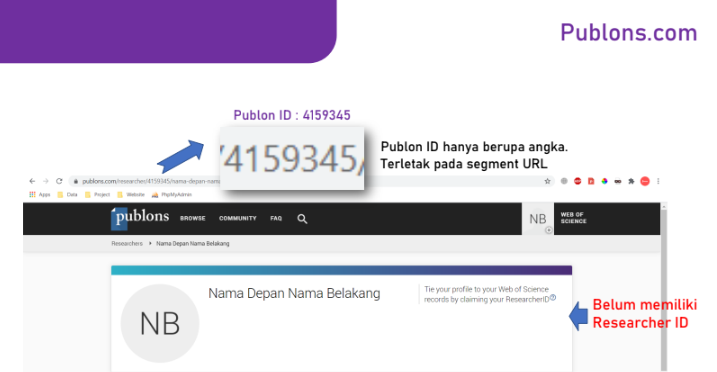Open the gray globe extension icon
The height and width of the screenshot is (372, 717).
(564, 181)
